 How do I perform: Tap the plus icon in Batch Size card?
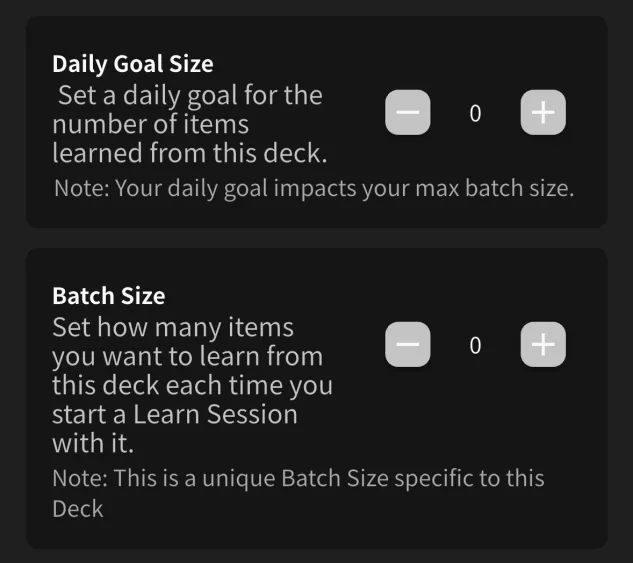coord(543,345)
